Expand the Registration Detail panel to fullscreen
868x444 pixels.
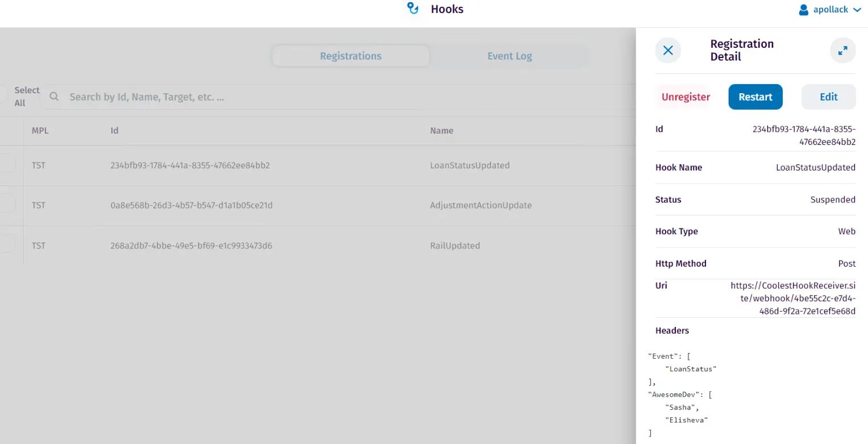pyautogui.click(x=842, y=50)
